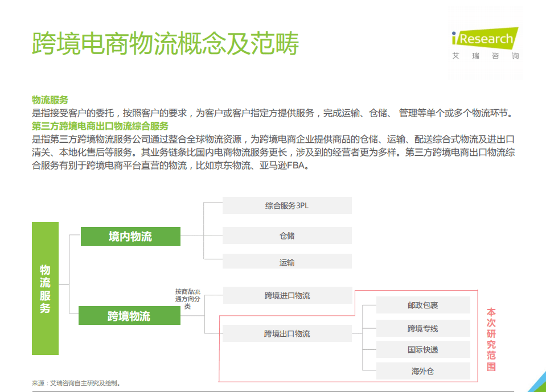The image size is (546, 392).
Task: Toggle the 跨境专线 item
Action: (422, 328)
